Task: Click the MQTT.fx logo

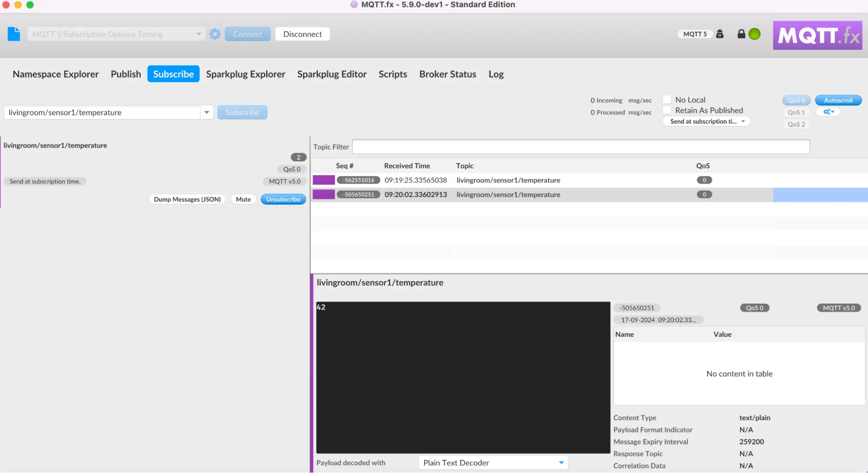Action: tap(817, 35)
